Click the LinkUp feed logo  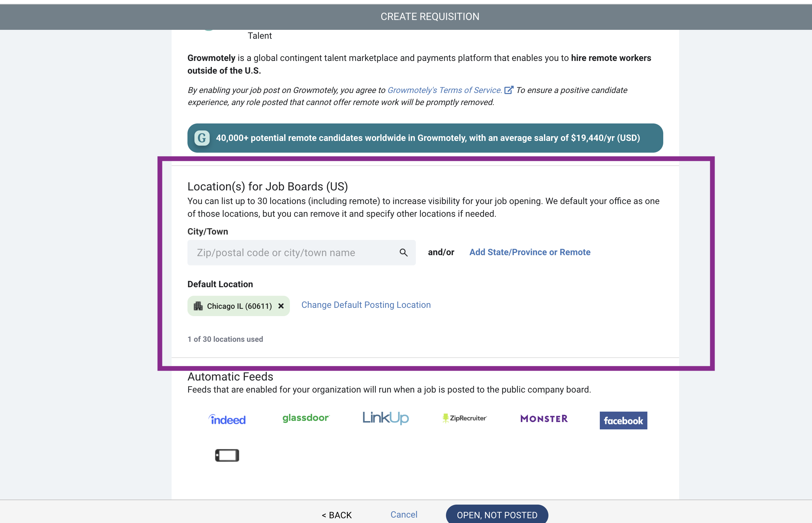(385, 418)
